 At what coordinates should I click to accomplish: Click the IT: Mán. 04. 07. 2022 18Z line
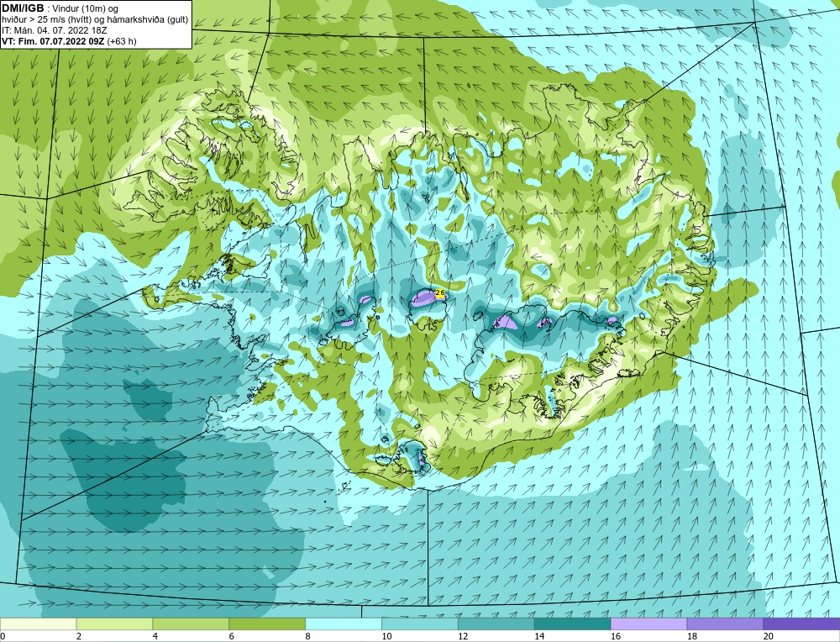pyautogui.click(x=55, y=30)
